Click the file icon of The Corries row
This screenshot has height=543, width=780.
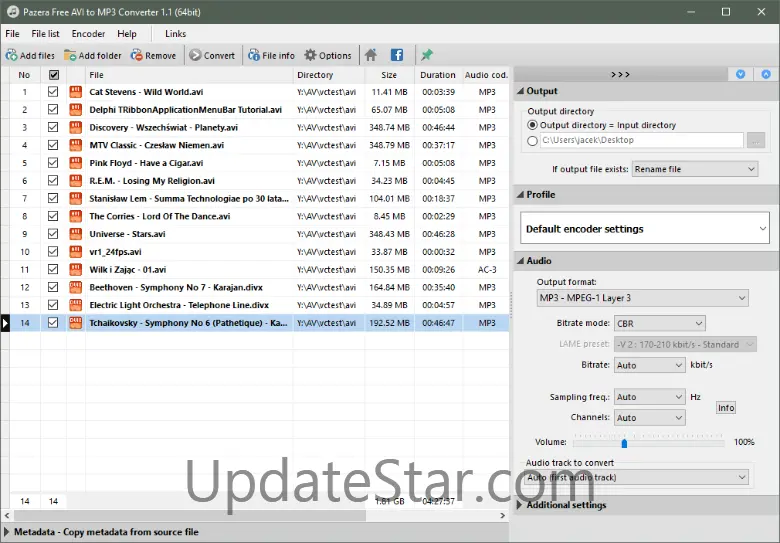pyautogui.click(x=76, y=216)
